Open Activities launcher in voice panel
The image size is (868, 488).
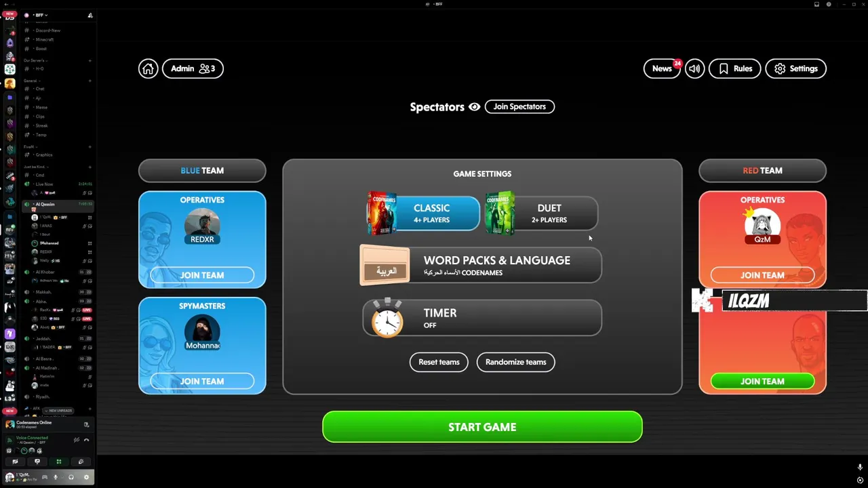59,462
